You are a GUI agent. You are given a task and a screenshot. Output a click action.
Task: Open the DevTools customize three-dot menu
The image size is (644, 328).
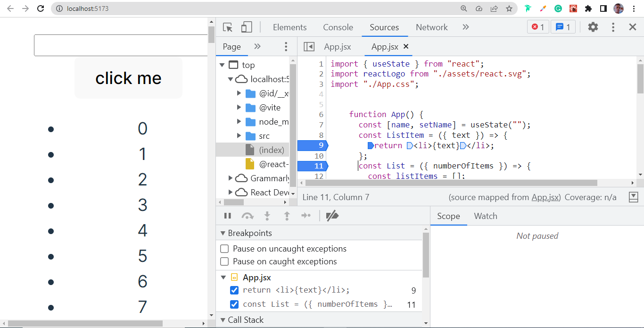(x=613, y=27)
